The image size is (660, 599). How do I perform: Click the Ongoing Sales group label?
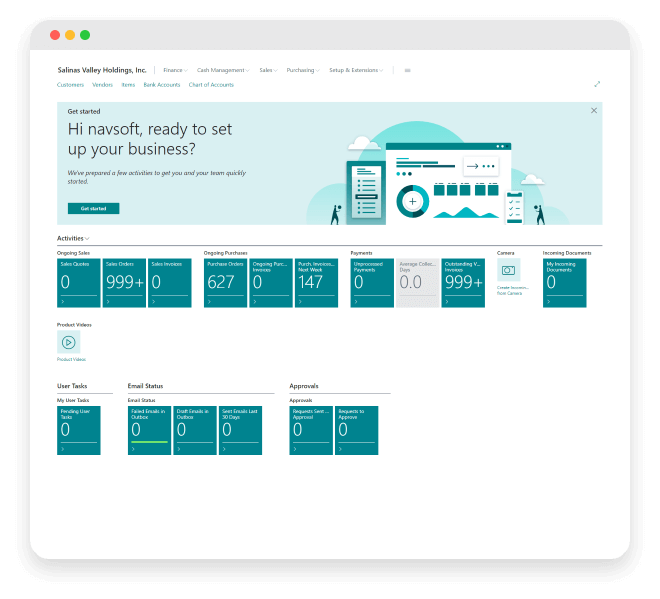(x=73, y=253)
